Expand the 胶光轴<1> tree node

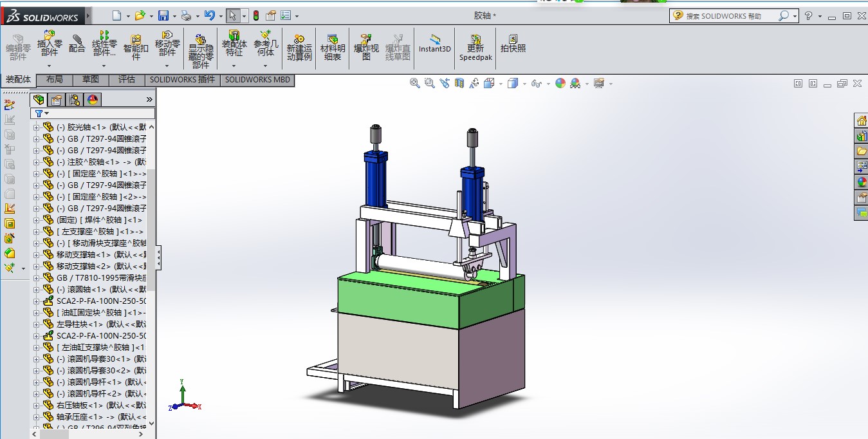37,127
